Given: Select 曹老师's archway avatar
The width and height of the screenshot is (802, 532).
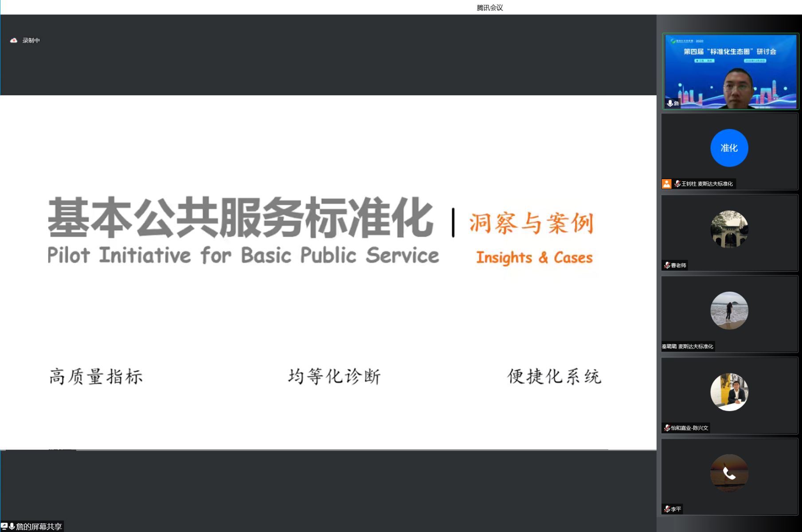Looking at the screenshot, I should [x=729, y=229].
